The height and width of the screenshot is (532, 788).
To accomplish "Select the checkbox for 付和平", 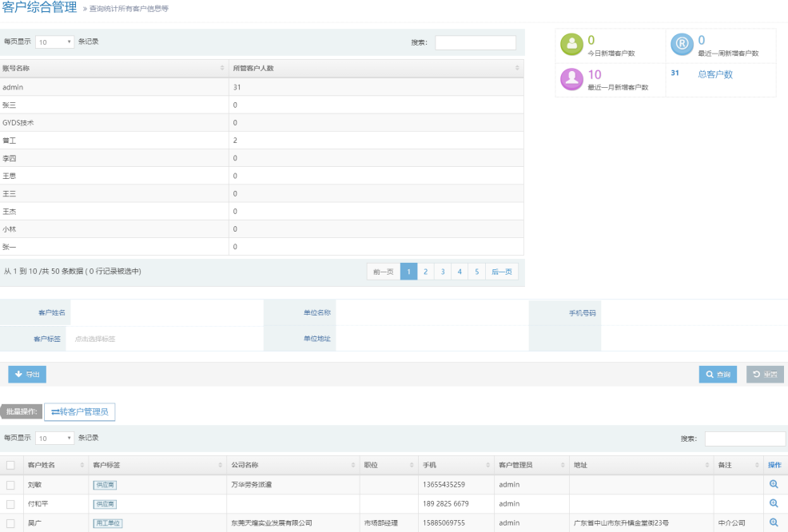I will [x=10, y=504].
